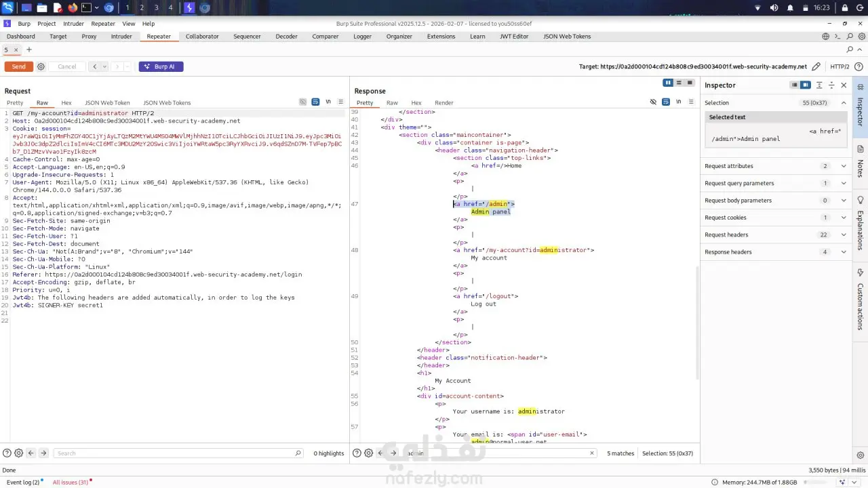Expand Response headers section
Screen dimensions: 868x488
point(775,251)
